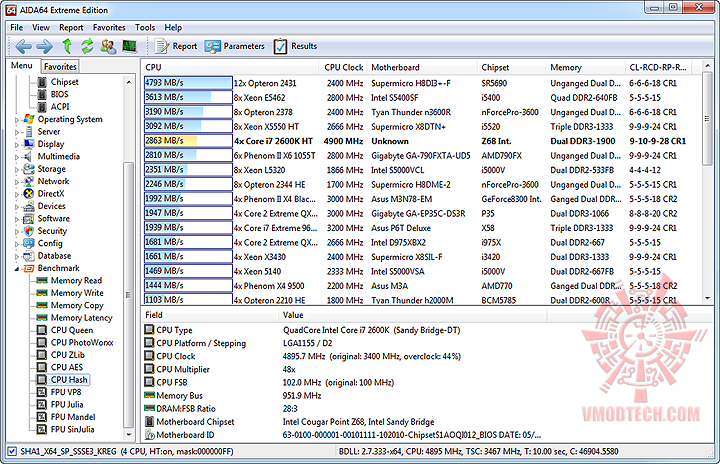Open the CPU ZLib benchmark
This screenshot has width=720, height=464.
click(68, 355)
